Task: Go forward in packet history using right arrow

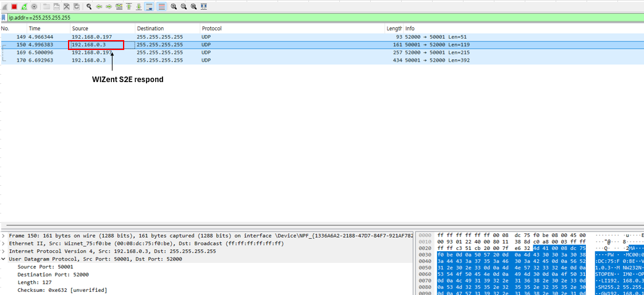Action: click(109, 7)
